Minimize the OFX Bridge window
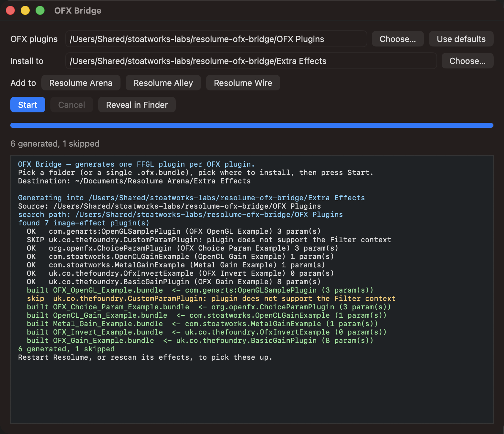This screenshot has height=434, width=504. pos(25,10)
